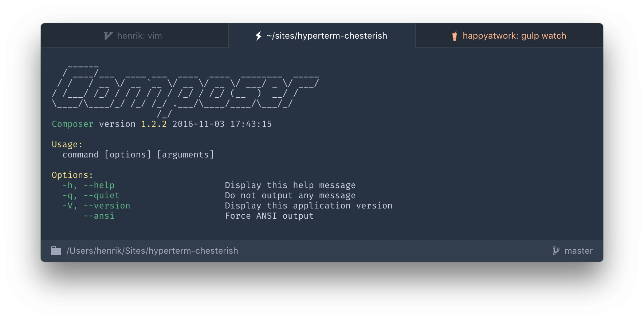Click the folder icon in the status bar
Screen dimensions: 644x320
(x=56, y=251)
